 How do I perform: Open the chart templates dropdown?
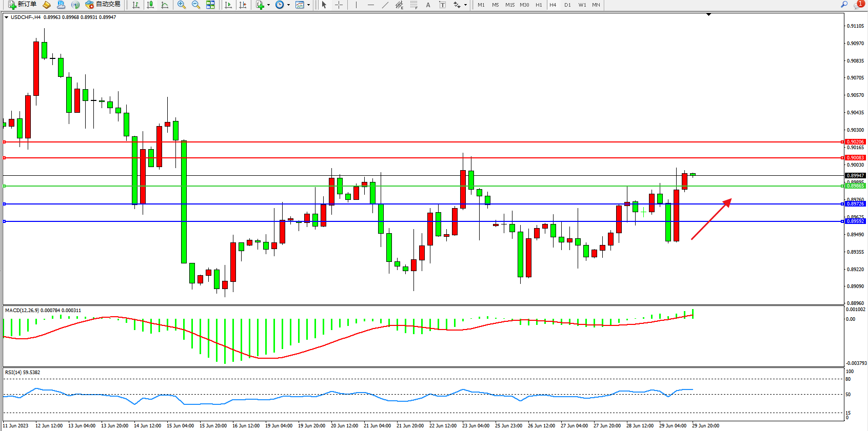tap(308, 5)
